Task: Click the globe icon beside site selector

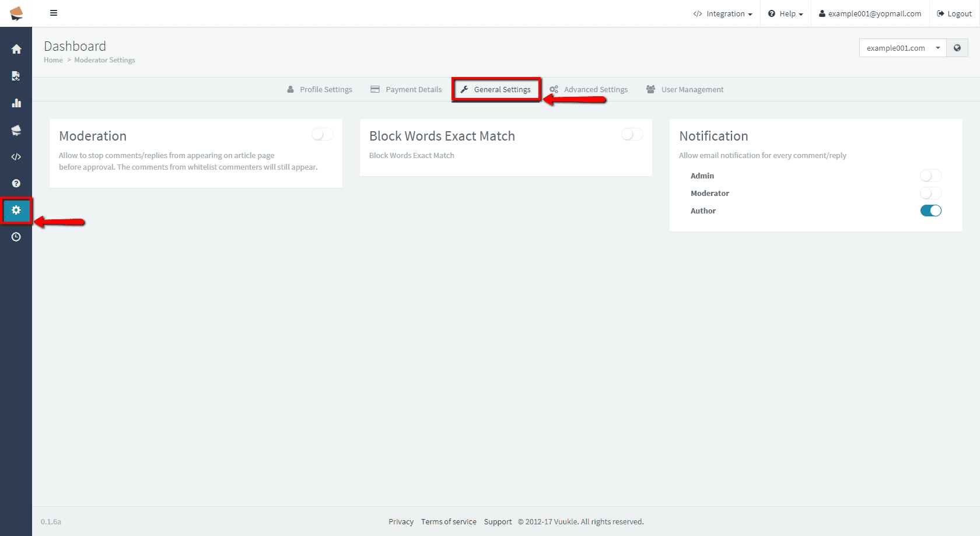Action: (x=957, y=48)
